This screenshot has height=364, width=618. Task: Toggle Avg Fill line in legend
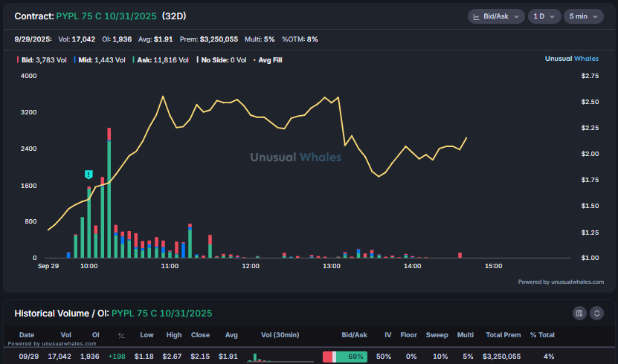[x=268, y=59]
